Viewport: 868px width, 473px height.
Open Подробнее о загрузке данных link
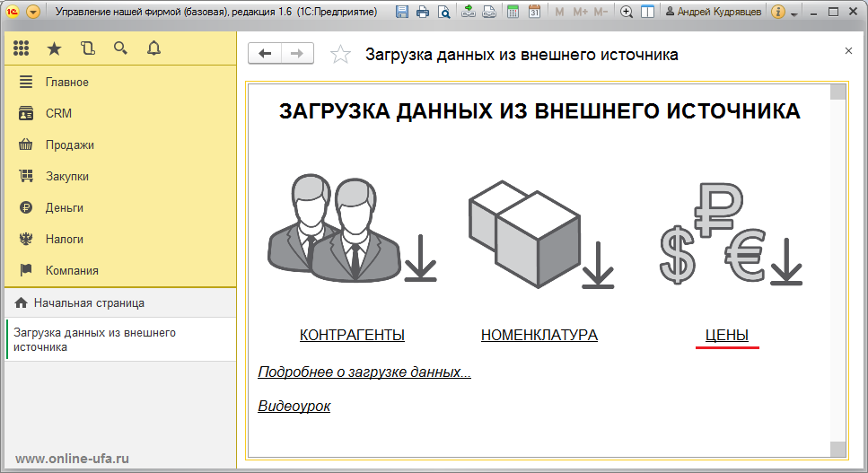tap(364, 372)
